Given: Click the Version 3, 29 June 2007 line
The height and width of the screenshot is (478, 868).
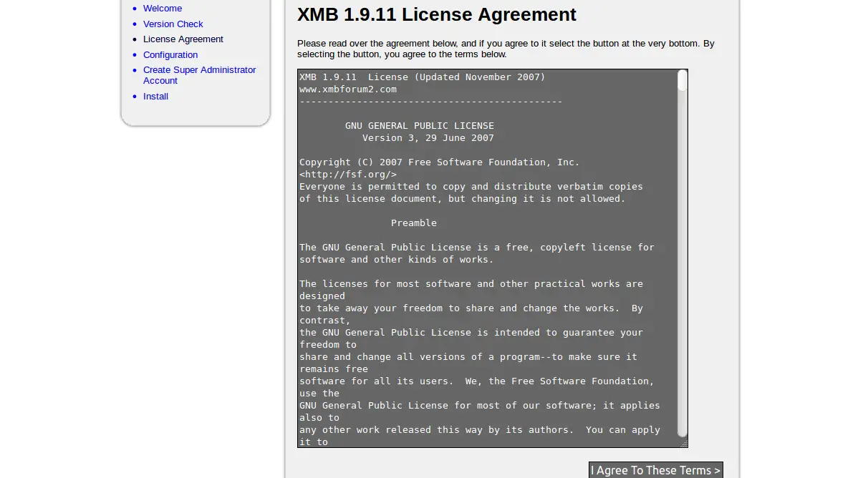Looking at the screenshot, I should [x=428, y=138].
